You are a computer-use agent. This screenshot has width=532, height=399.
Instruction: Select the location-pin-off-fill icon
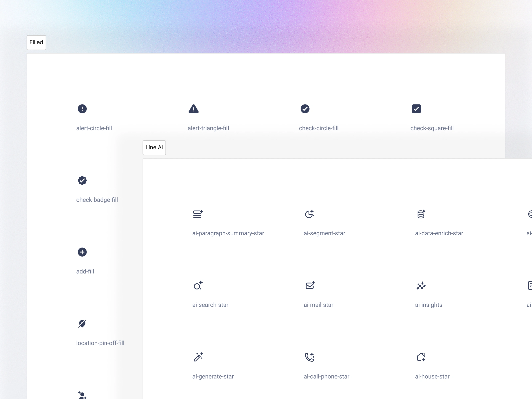[82, 324]
